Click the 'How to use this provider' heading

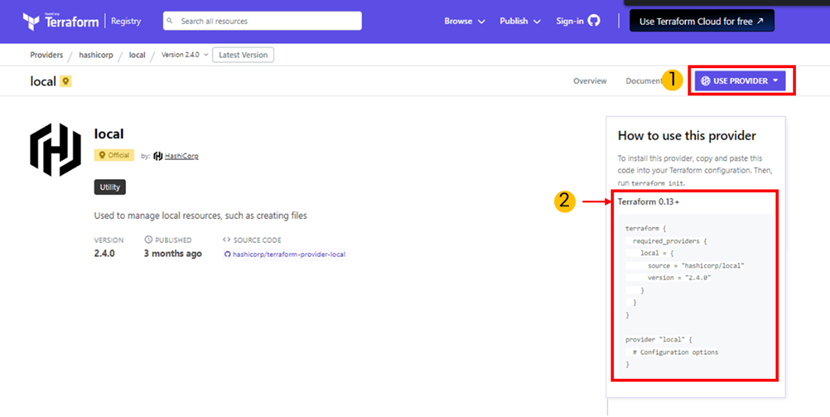(x=687, y=135)
